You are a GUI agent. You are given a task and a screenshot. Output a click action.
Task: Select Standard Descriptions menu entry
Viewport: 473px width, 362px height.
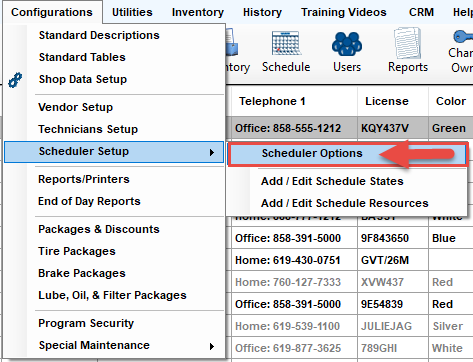point(99,35)
